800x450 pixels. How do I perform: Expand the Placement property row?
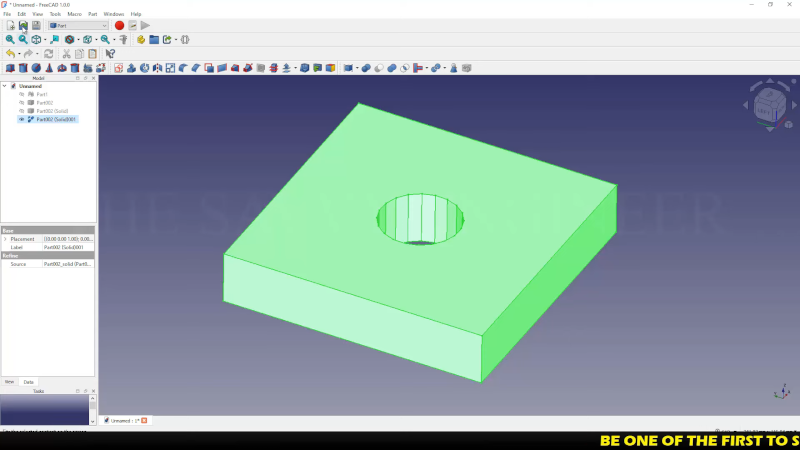5,239
